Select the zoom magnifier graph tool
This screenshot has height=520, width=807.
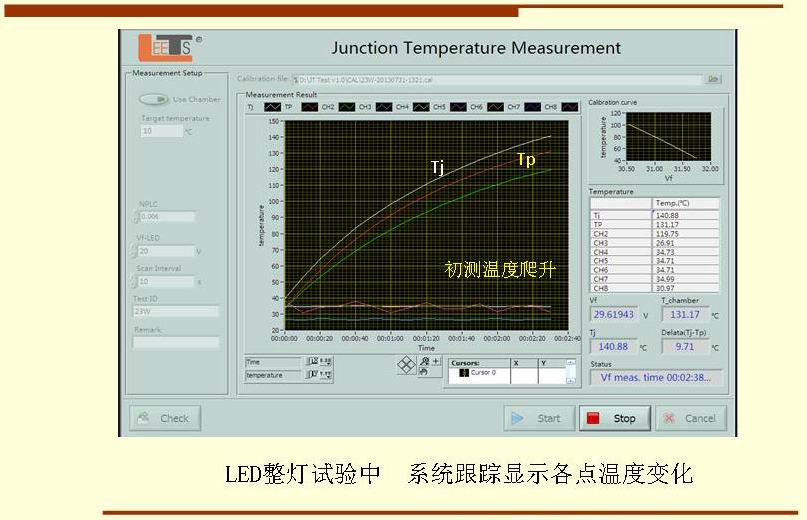[x=425, y=361]
